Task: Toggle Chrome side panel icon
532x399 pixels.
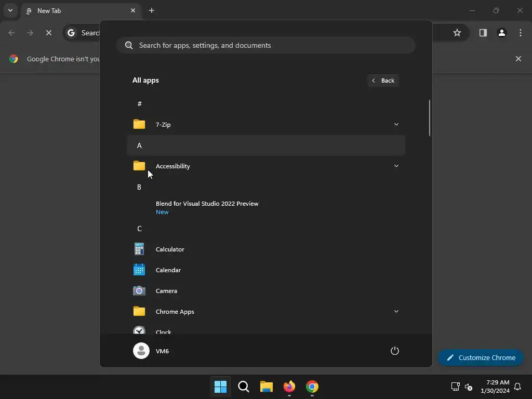Action: 483,33
